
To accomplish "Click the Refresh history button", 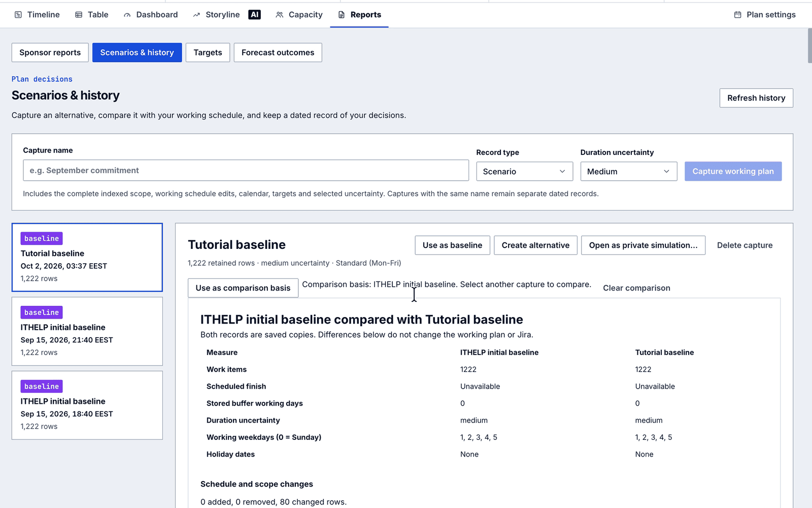I will click(756, 98).
